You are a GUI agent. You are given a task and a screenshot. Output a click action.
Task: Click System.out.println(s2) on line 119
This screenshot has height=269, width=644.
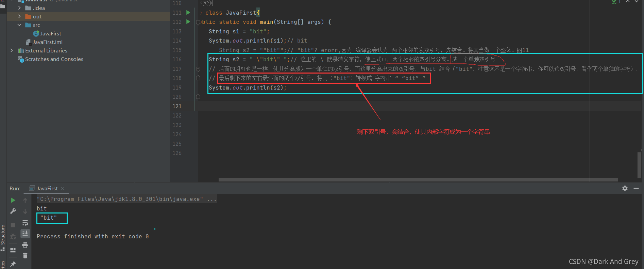248,88
